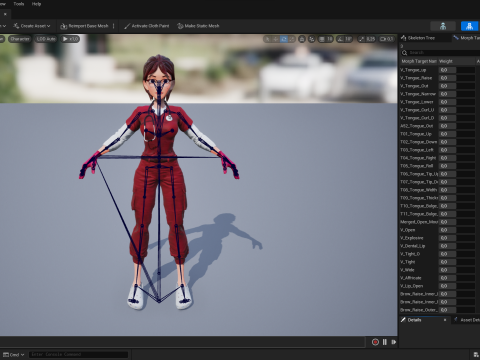Image resolution: width=480 pixels, height=360 pixels.
Task: Switch to the Skeleton Tree tab
Action: 418,38
